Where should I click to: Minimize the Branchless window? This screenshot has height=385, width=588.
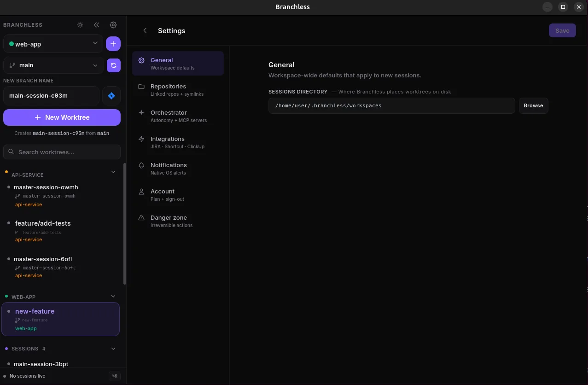(x=547, y=7)
